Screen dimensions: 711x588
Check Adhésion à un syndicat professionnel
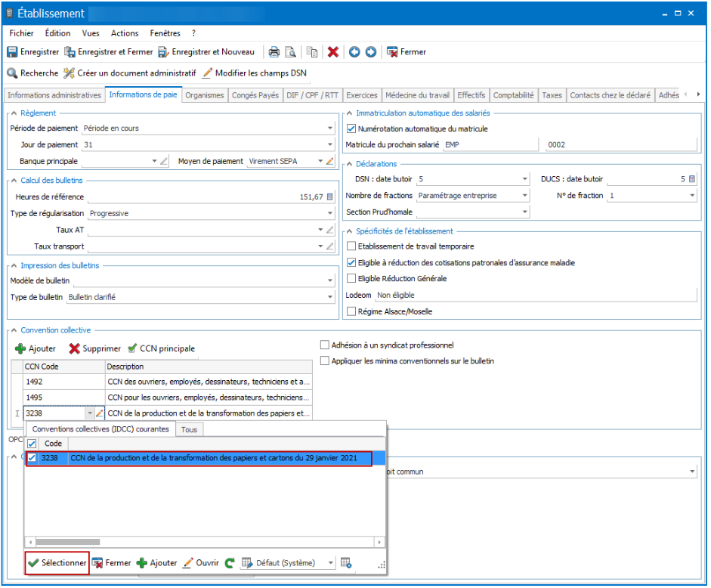[x=325, y=345]
